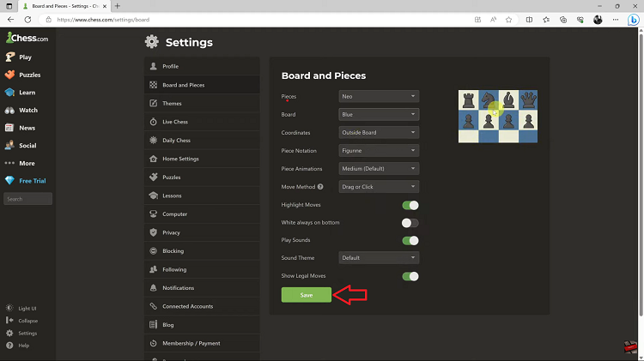
Task: Open Notifications settings
Action: (x=202, y=287)
